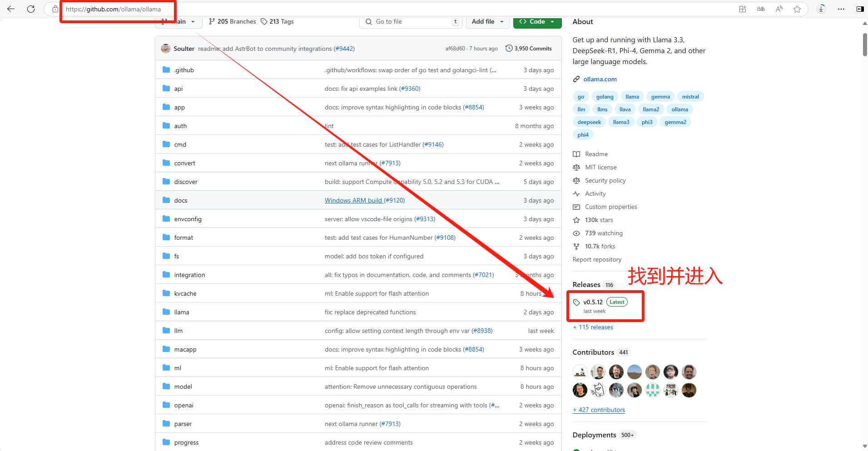Viewport: 868px width, 451px height.
Task: Click the commits history clock icon
Action: [x=509, y=48]
